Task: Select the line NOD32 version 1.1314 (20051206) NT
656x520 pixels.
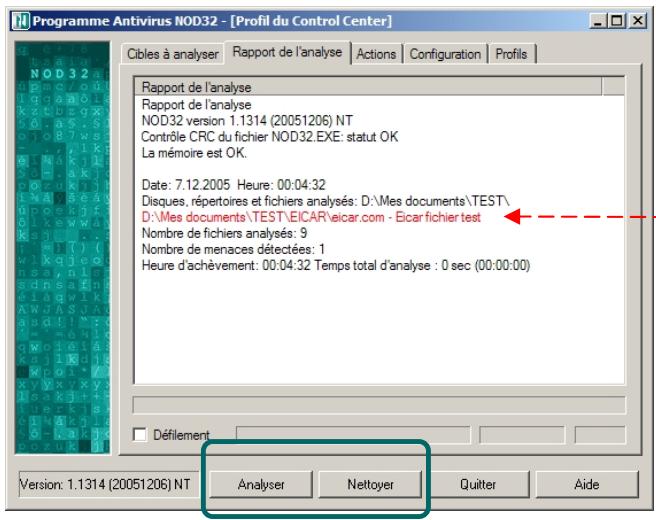Action: (x=247, y=121)
